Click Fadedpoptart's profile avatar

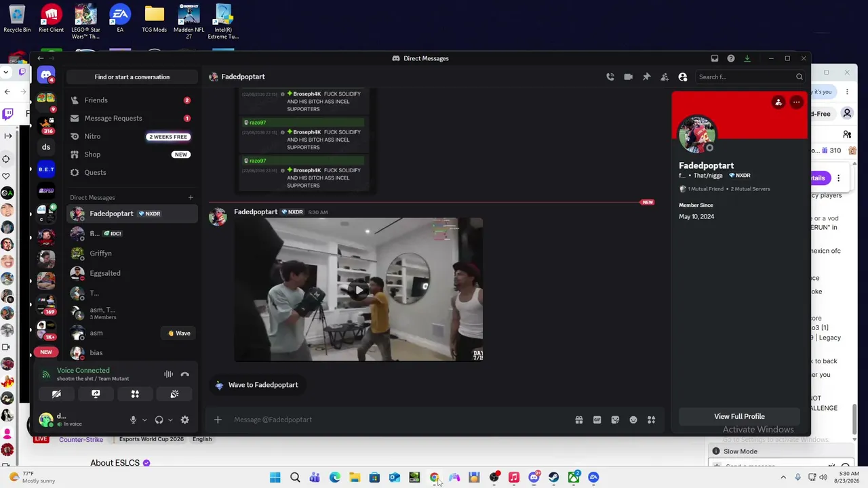point(697,134)
